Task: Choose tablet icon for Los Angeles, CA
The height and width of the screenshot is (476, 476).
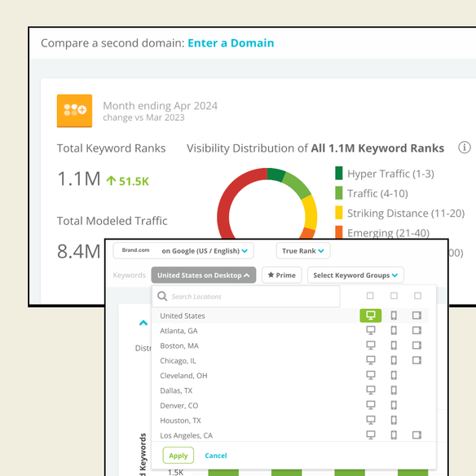Action: (416, 435)
